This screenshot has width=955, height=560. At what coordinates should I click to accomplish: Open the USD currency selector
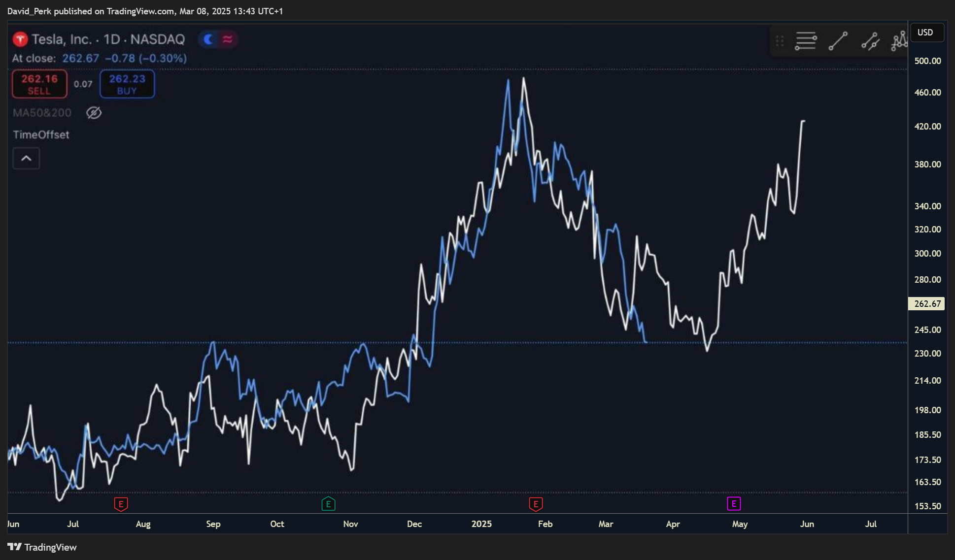point(927,33)
